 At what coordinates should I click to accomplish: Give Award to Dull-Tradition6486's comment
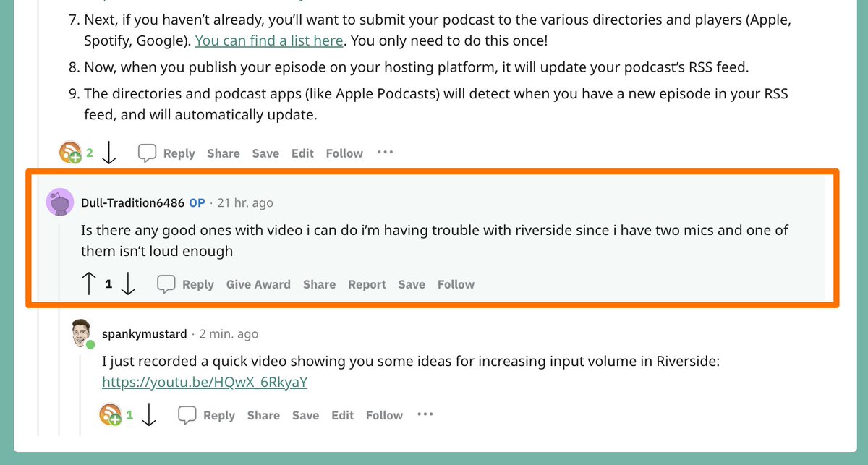click(258, 284)
